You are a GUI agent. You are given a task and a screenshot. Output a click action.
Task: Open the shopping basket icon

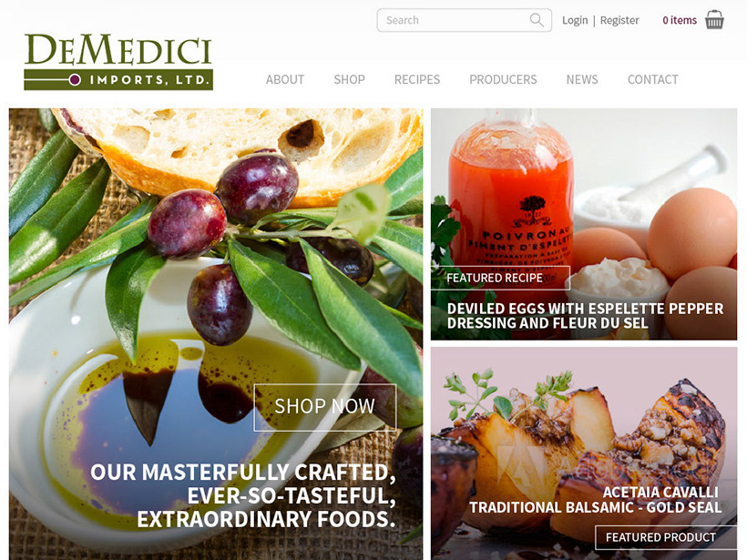[x=714, y=19]
